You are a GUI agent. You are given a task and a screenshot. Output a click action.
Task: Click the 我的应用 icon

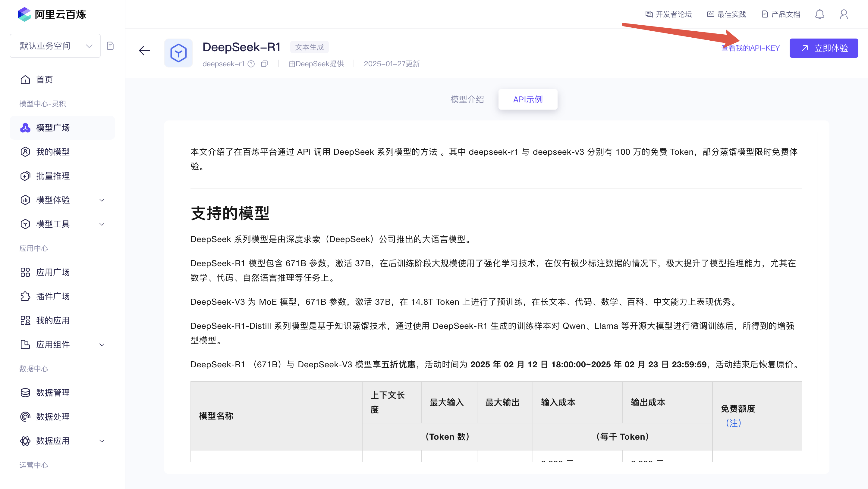[x=25, y=320]
